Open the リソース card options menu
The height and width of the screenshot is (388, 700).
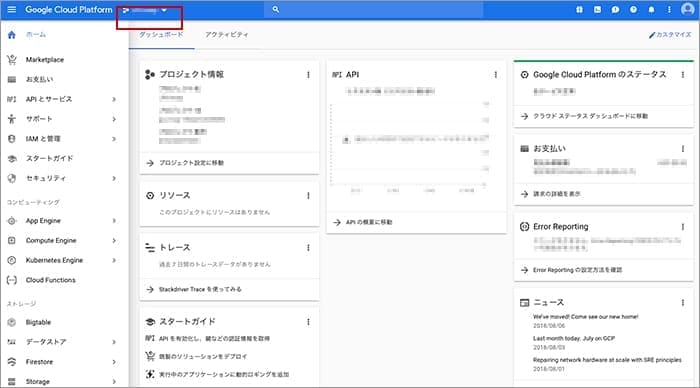[308, 196]
